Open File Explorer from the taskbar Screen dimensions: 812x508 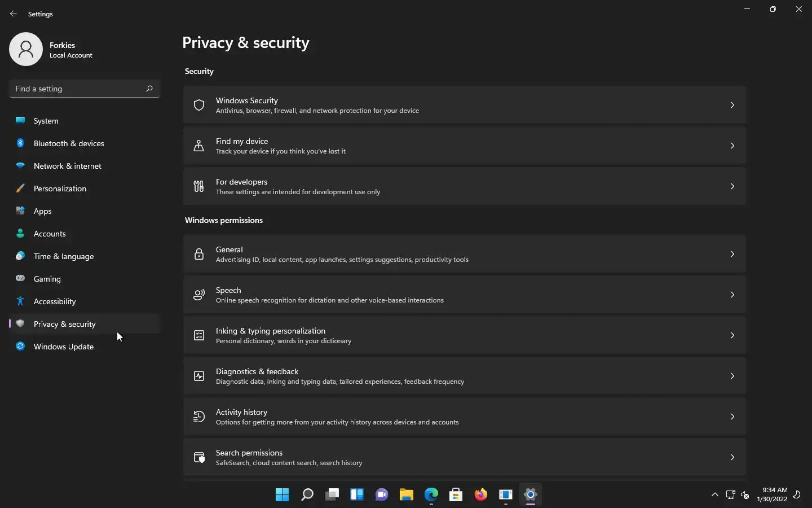point(407,495)
